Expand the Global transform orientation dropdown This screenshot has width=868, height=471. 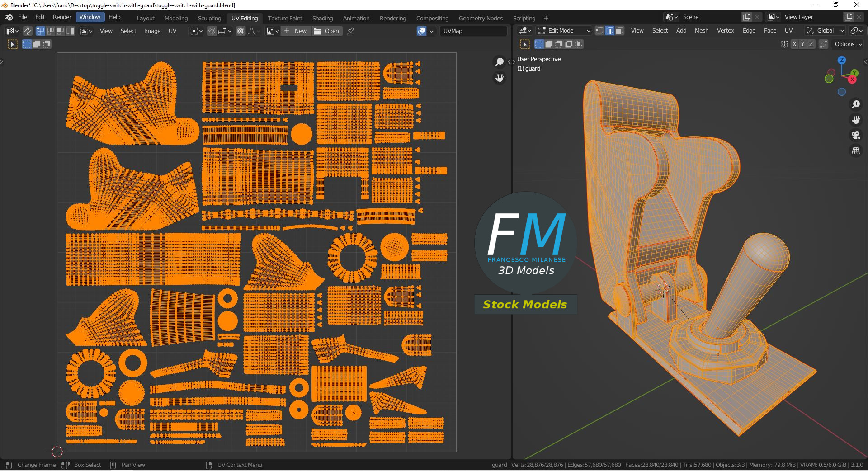point(826,31)
